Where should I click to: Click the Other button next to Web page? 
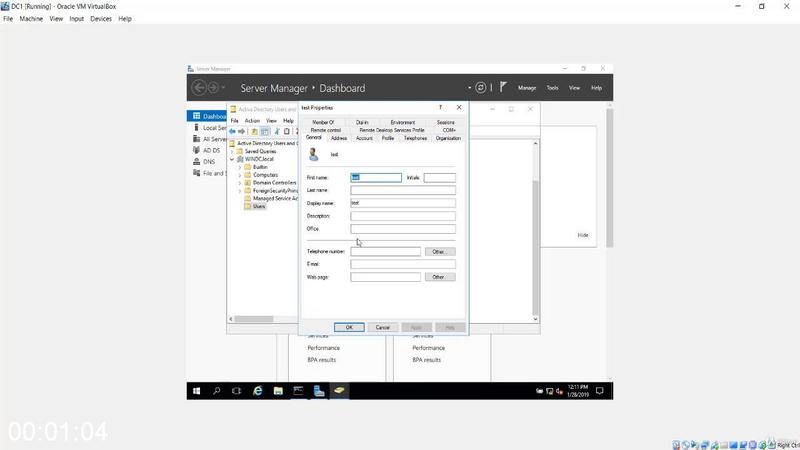point(440,277)
